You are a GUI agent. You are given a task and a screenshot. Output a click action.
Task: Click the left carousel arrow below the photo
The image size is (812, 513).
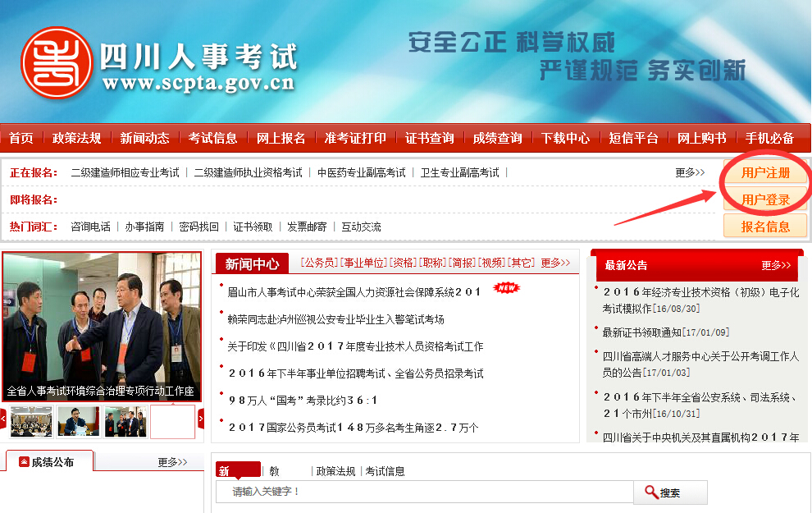click(4, 419)
